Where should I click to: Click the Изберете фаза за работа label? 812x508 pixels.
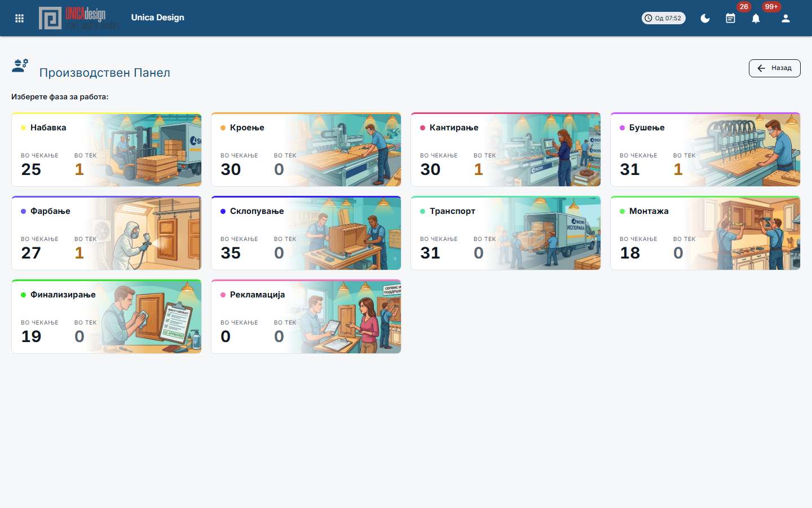60,97
